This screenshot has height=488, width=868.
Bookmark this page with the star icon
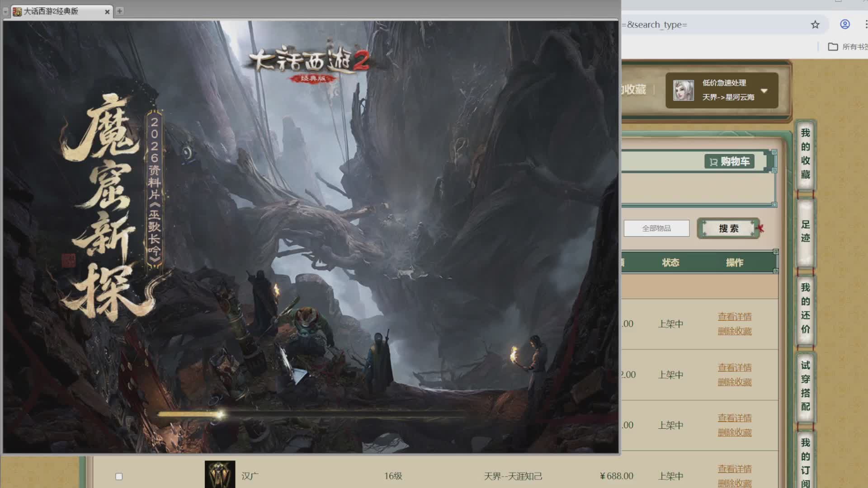pos(815,24)
